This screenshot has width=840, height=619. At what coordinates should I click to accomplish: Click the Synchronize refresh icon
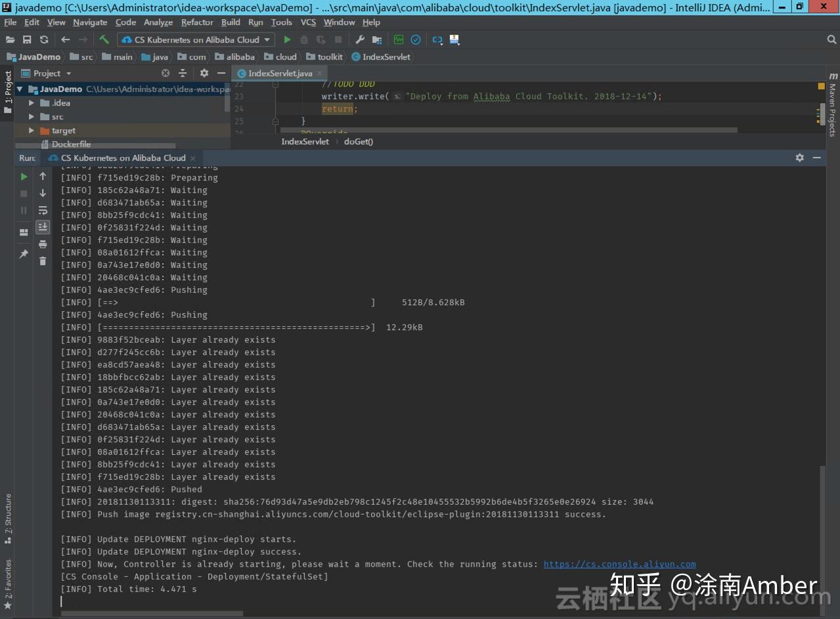coord(44,39)
